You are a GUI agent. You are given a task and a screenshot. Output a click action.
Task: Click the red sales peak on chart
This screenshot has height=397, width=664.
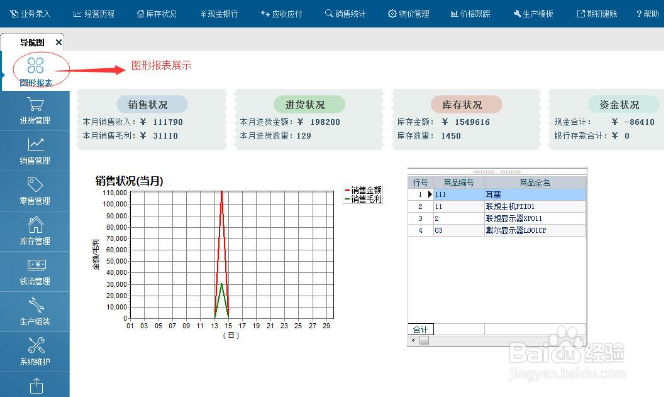pos(221,193)
